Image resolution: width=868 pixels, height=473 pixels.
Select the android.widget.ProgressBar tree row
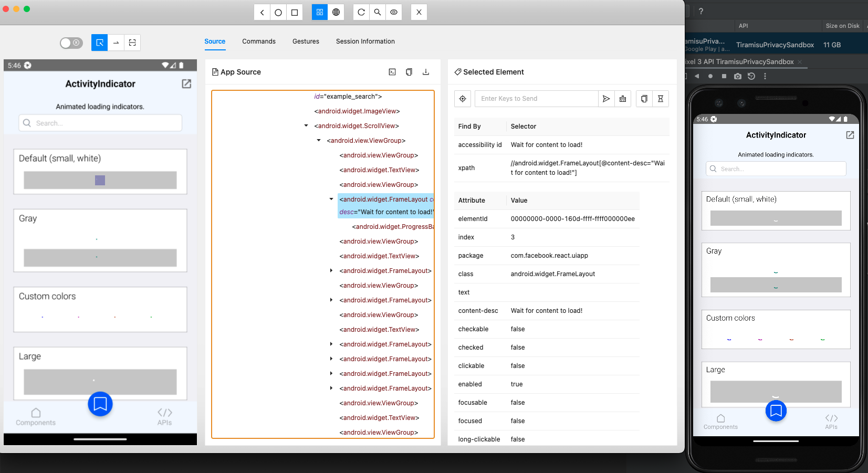pyautogui.click(x=393, y=227)
